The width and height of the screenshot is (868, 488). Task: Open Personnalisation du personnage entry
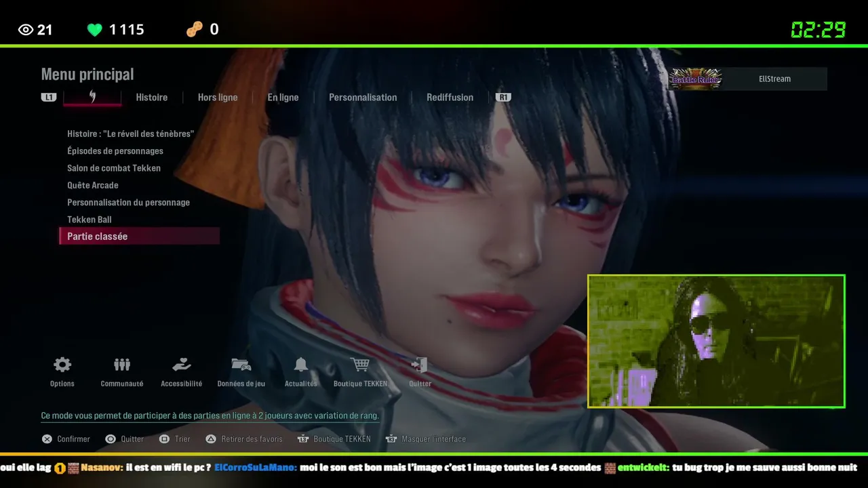click(129, 202)
